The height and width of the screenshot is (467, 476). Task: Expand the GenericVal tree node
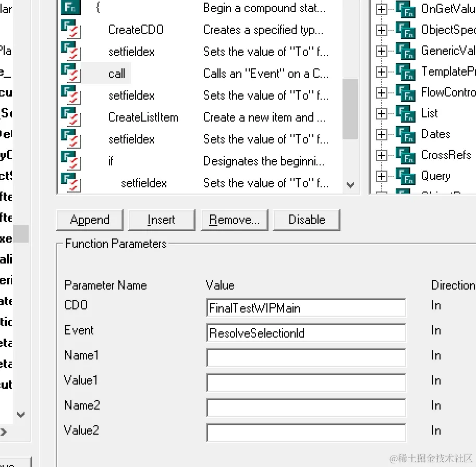tap(381, 51)
